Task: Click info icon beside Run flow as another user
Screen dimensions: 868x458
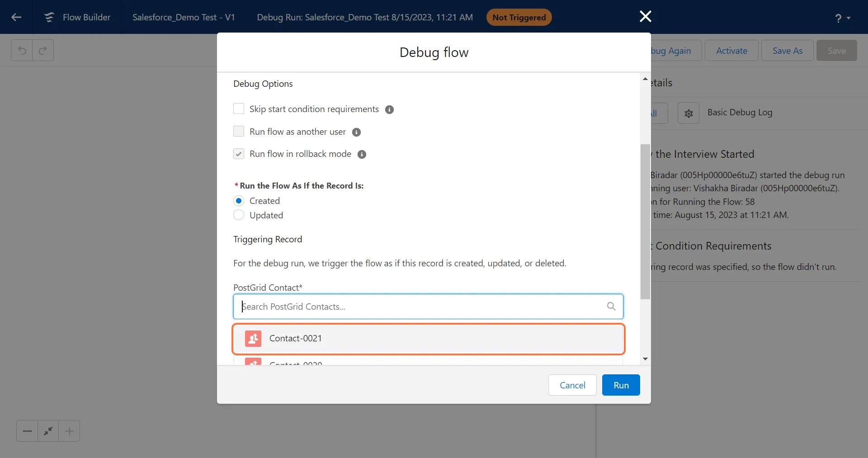Action: click(356, 132)
